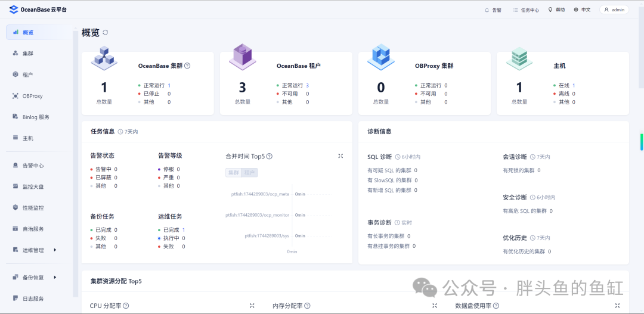
Task: Click the OceanBase cloud platform logo
Action: tap(38, 10)
